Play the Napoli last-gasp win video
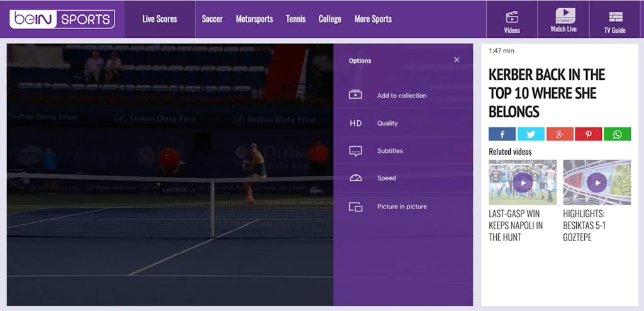 523,183
